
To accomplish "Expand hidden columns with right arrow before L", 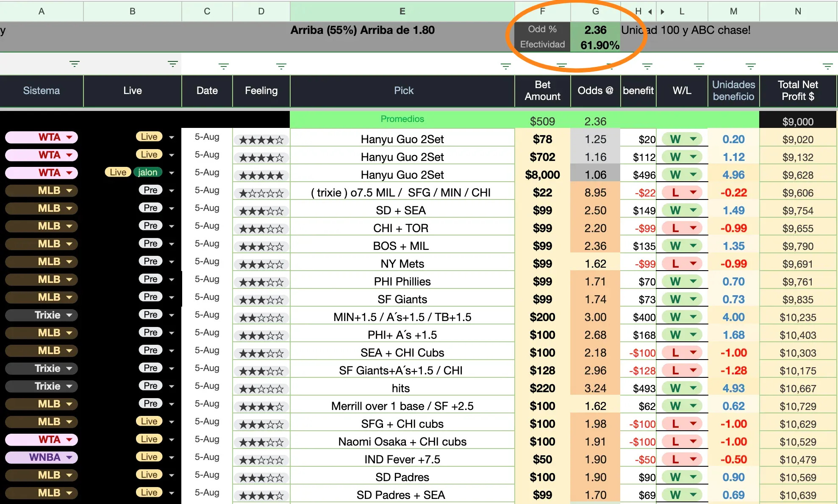I will click(x=662, y=12).
